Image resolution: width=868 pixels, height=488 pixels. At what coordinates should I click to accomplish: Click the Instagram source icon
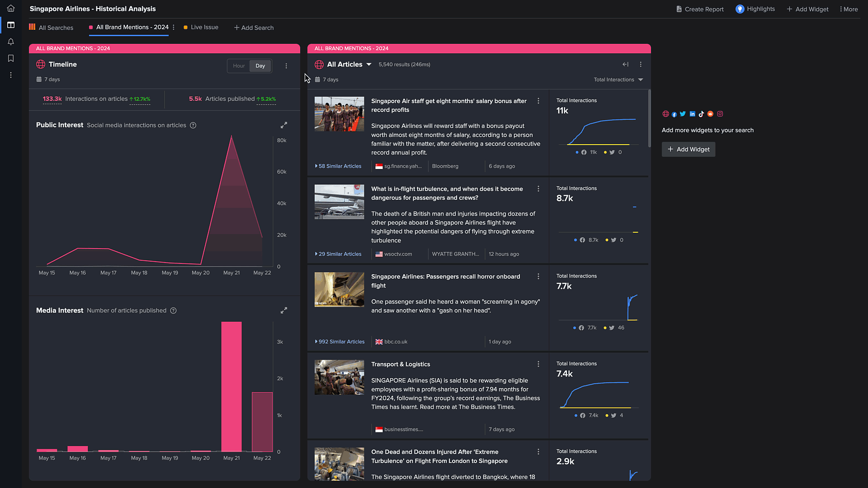coord(720,114)
